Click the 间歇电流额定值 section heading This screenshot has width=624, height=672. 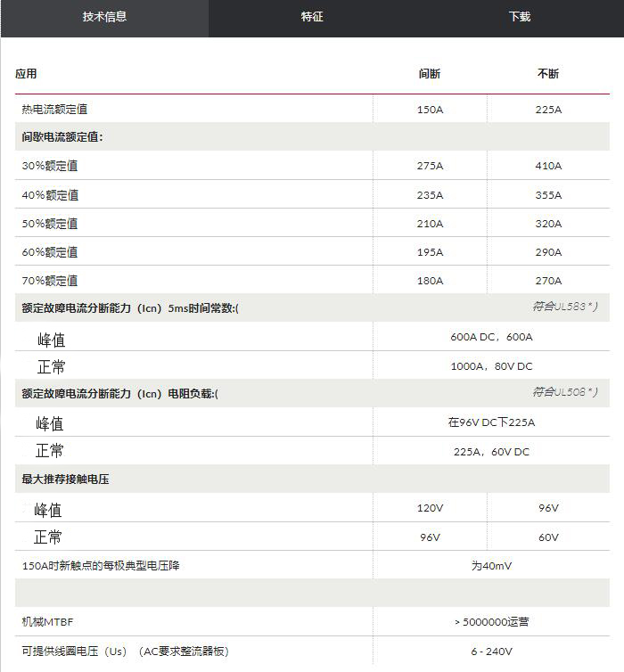click(x=62, y=137)
